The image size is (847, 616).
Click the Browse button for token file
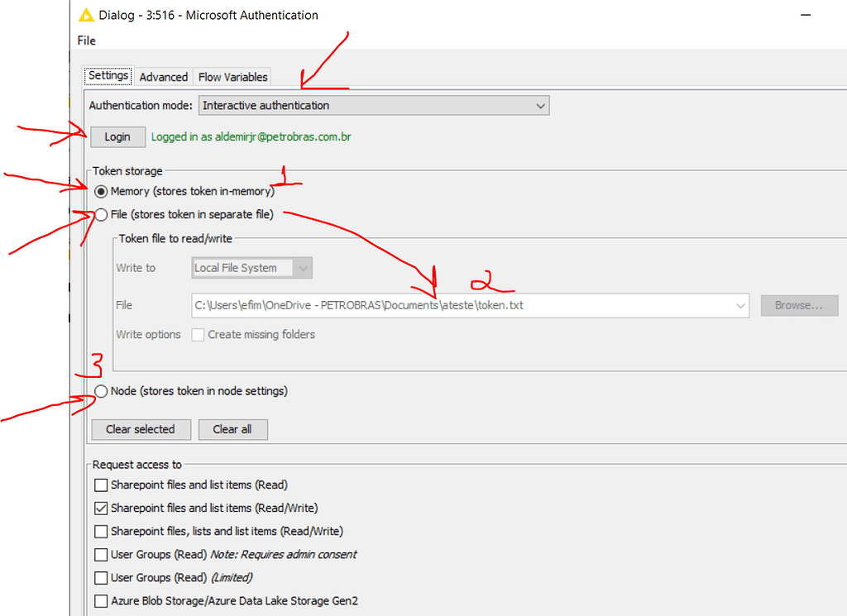pos(799,305)
